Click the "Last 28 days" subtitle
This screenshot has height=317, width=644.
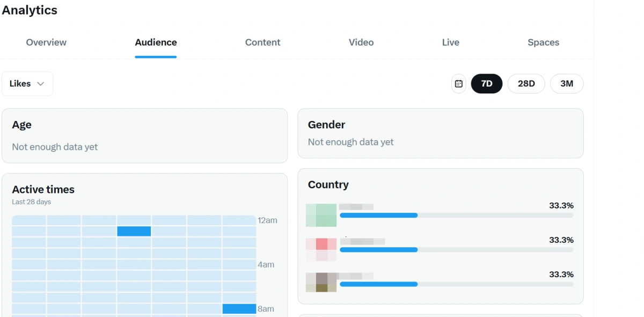(32, 202)
